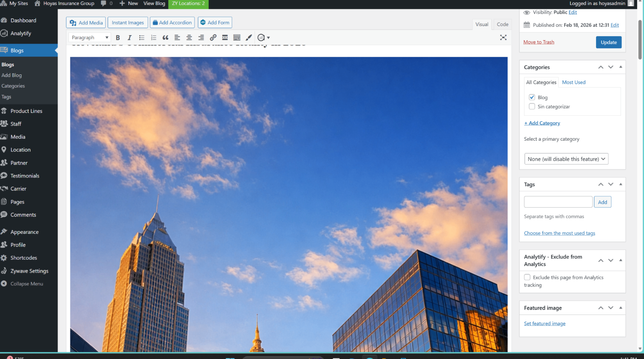Check the Sin categorizar category
644x359 pixels.
[532, 107]
